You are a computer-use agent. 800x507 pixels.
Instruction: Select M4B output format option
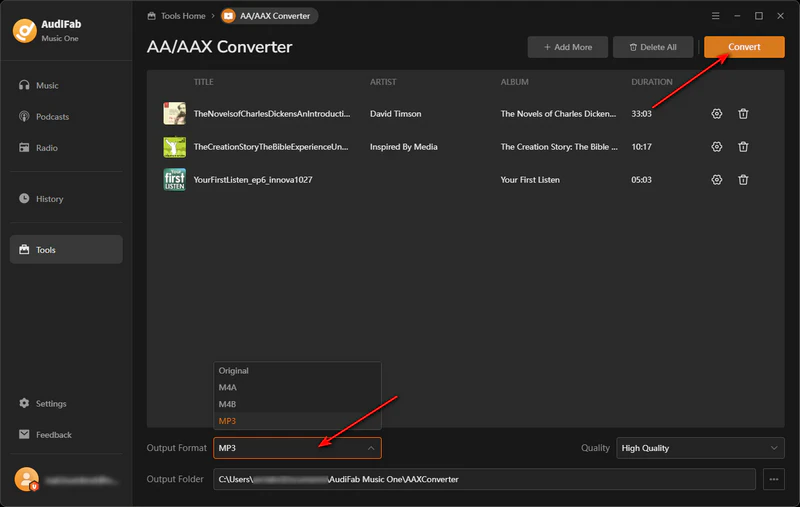pos(297,404)
